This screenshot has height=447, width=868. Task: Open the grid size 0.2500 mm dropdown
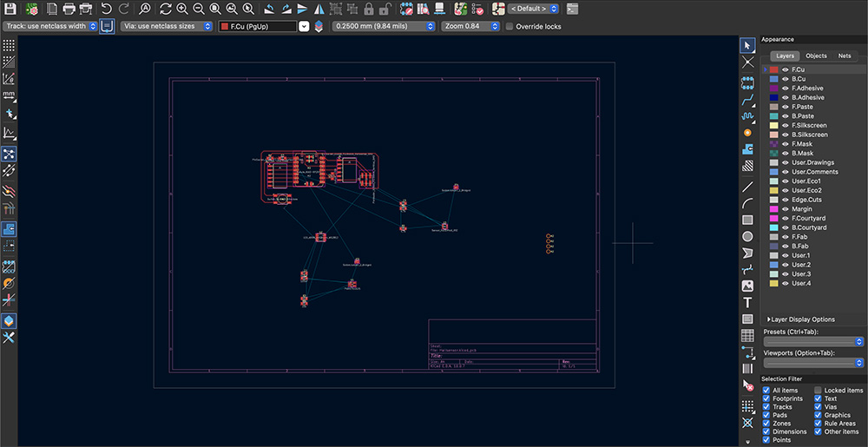click(x=384, y=26)
